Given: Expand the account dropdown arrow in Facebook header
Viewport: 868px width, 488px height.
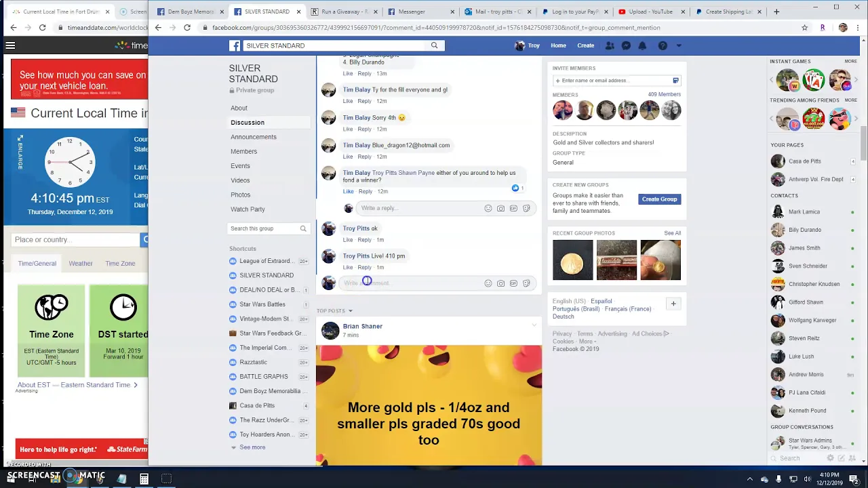Looking at the screenshot, I should [x=679, y=45].
